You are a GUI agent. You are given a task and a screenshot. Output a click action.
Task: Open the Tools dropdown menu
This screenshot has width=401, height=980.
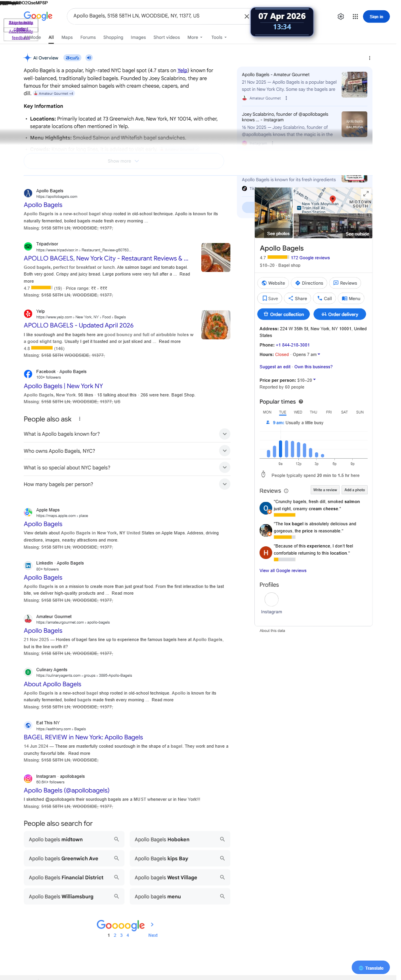coord(219,37)
